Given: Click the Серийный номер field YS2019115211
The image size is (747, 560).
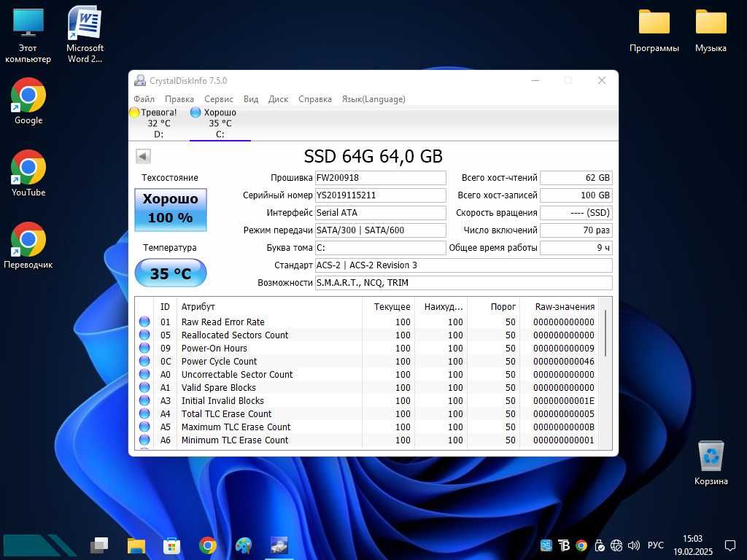Looking at the screenshot, I should (x=380, y=195).
